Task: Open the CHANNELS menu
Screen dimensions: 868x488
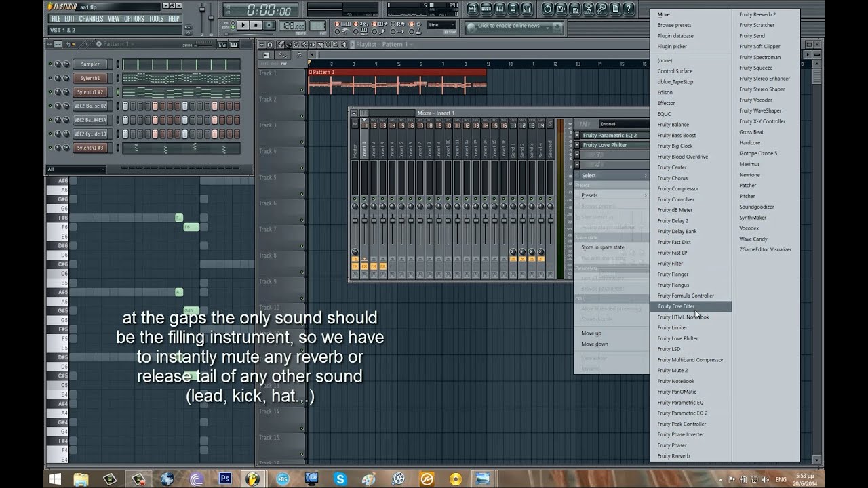Action: point(91,18)
